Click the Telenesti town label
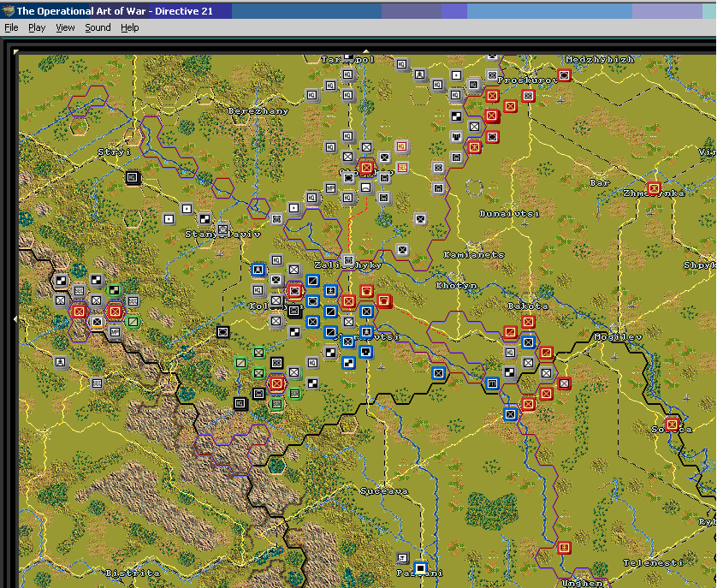Image resolution: width=717 pixels, height=588 pixels. click(653, 563)
